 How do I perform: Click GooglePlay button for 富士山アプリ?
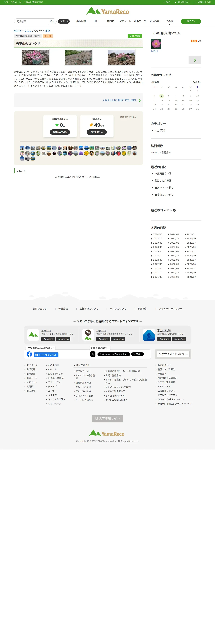pyautogui.click(x=179, y=339)
